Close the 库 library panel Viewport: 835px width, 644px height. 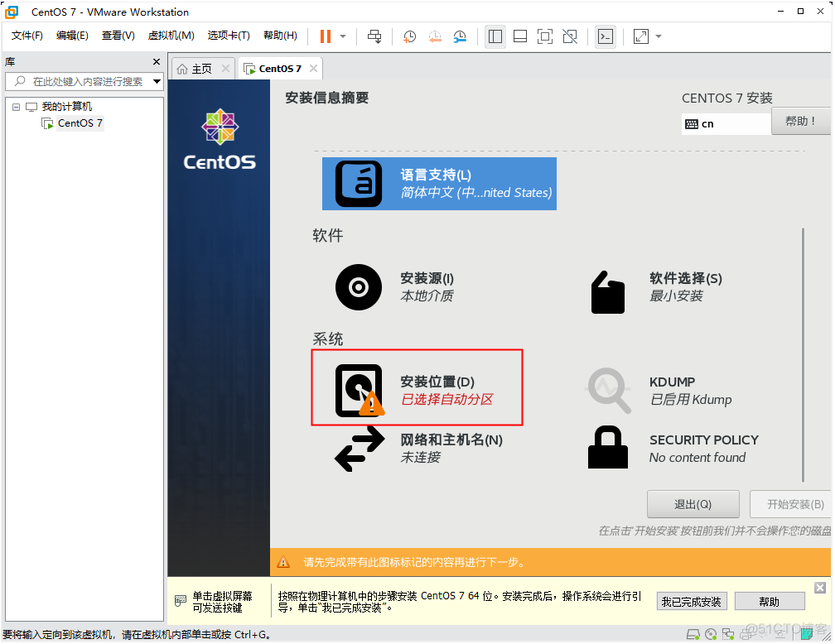coord(156,62)
